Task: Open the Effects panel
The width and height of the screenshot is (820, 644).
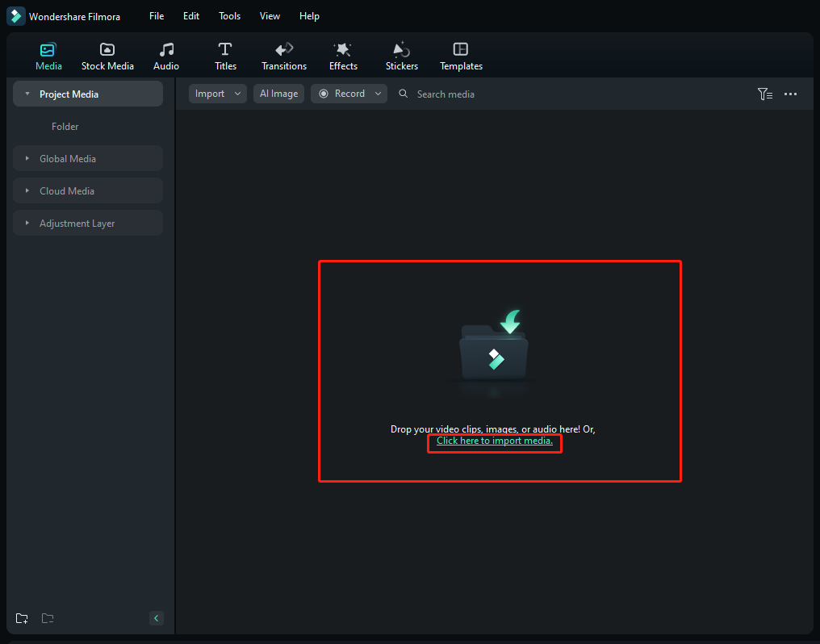Action: click(x=343, y=56)
